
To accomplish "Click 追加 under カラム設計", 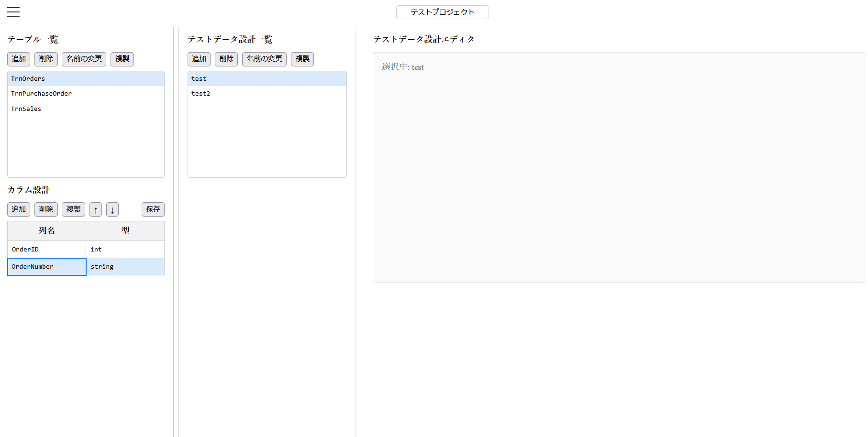I will coord(18,209).
